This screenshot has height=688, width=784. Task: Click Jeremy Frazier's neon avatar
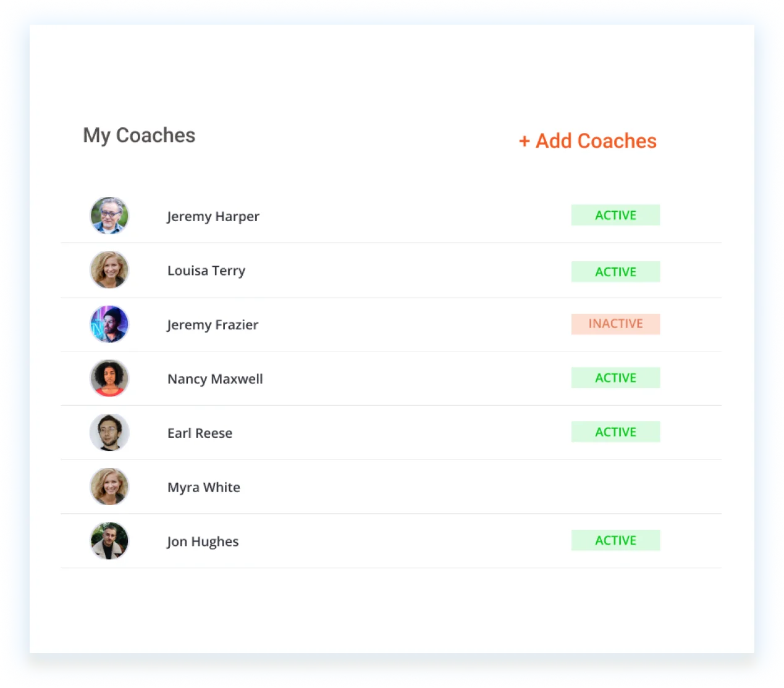click(109, 324)
